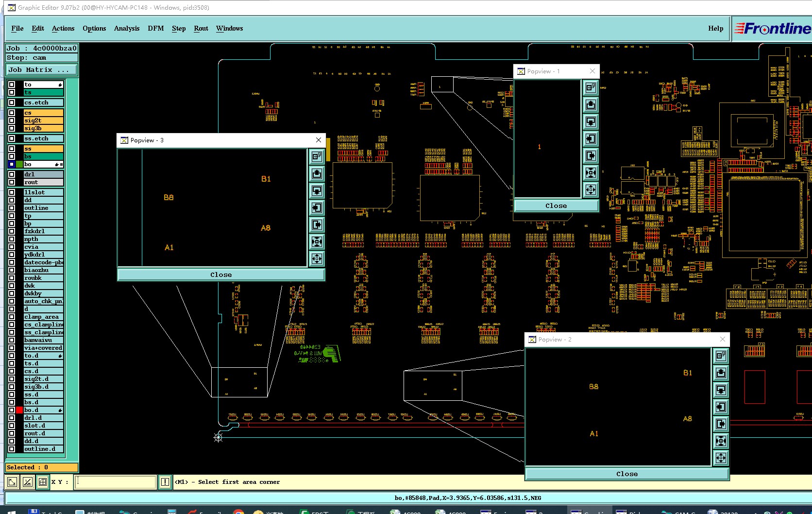
Task: Toggle the checkbox for layer 'bo.d'
Action: pos(12,410)
